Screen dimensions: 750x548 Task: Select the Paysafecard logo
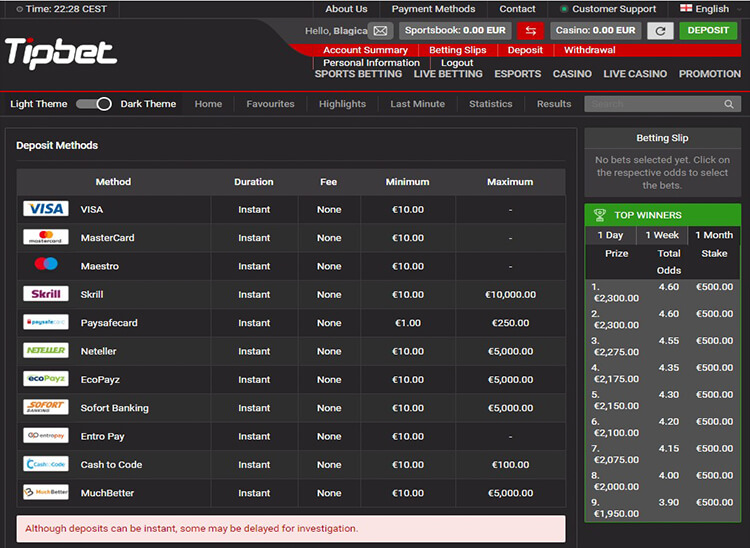point(45,323)
